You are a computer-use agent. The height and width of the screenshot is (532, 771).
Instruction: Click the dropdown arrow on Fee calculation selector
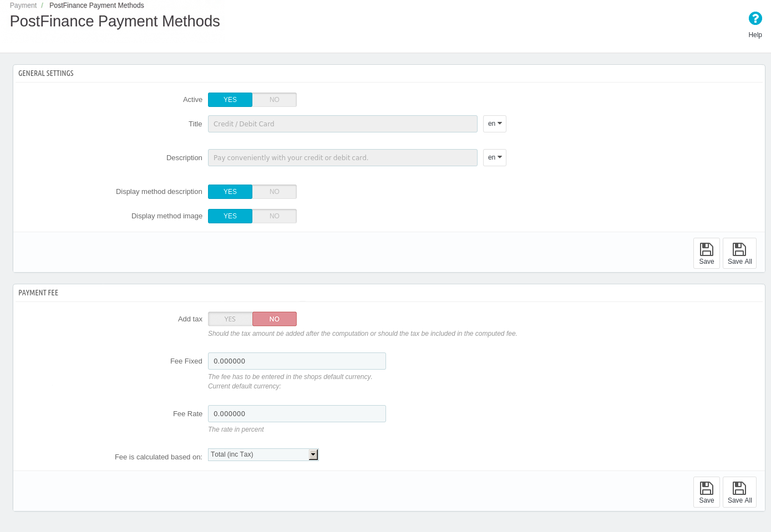[x=313, y=454]
